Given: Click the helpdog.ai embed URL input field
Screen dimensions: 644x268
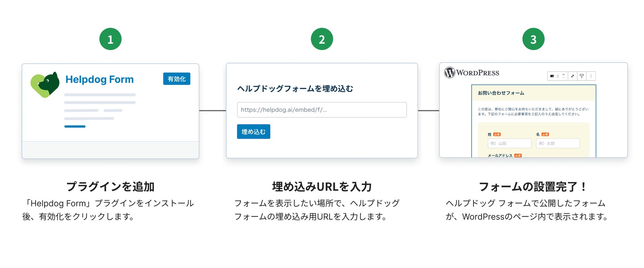Looking at the screenshot, I should [x=322, y=110].
